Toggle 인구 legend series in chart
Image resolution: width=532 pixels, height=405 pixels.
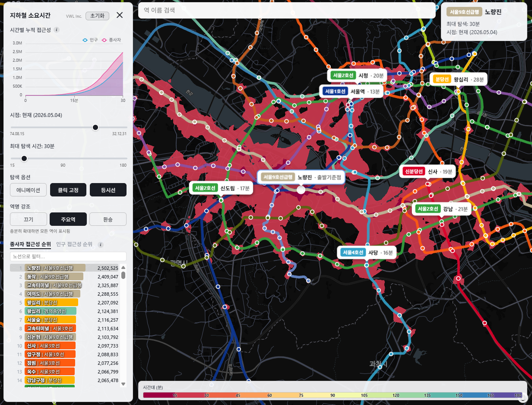coord(90,40)
